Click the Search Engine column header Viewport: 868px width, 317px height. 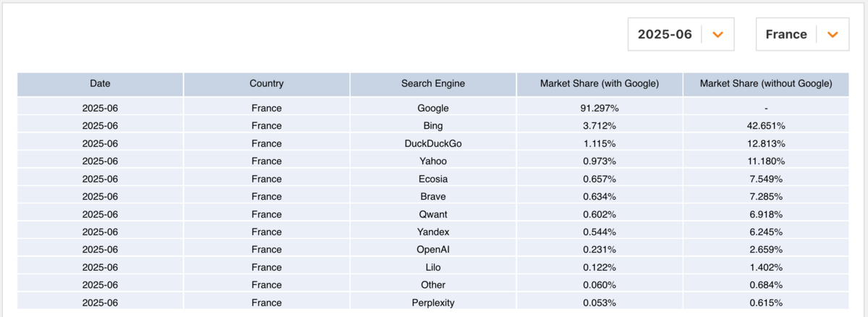click(x=433, y=84)
